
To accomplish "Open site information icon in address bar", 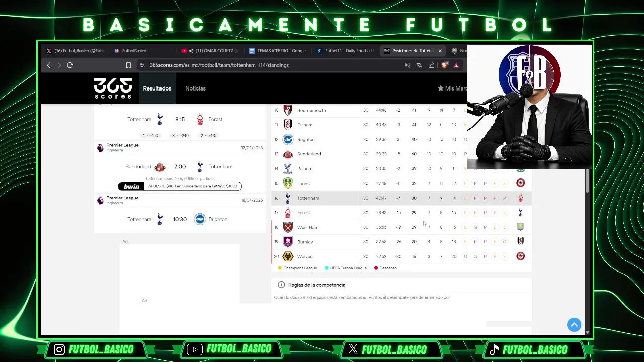I will click(142, 65).
